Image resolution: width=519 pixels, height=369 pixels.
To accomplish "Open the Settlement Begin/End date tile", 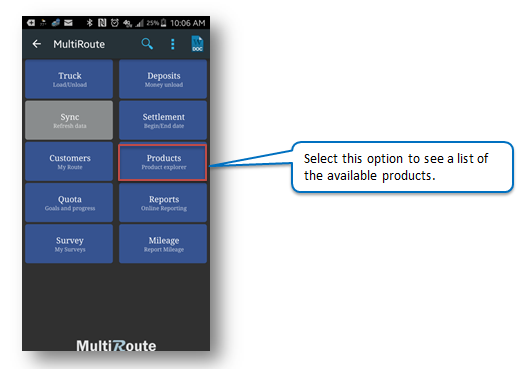I will [x=163, y=120].
